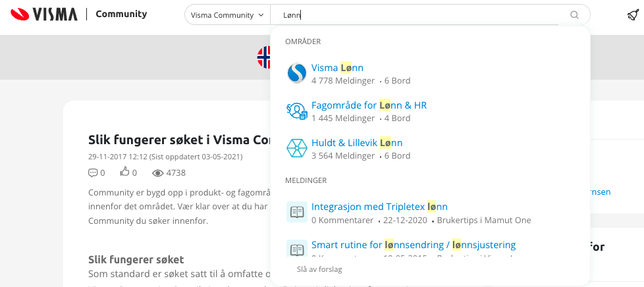The height and width of the screenshot is (287, 644).
Task: Open Visma Lønn area suggestion
Action: [337, 68]
